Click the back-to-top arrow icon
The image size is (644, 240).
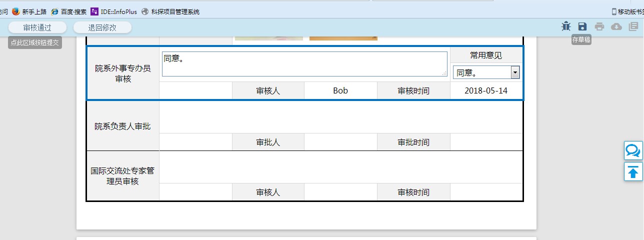coord(633,172)
